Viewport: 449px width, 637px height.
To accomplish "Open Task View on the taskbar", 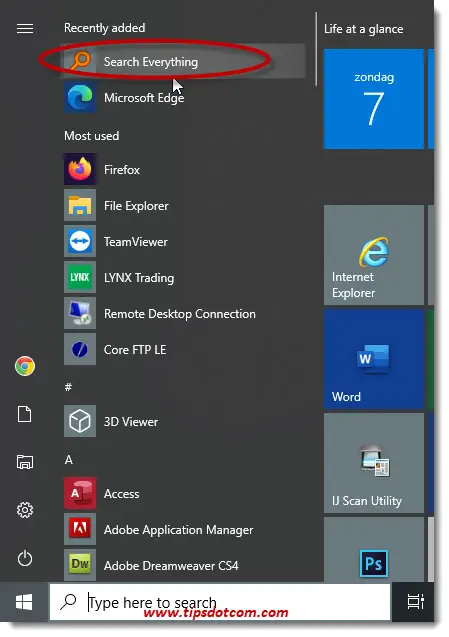I will pos(415,602).
